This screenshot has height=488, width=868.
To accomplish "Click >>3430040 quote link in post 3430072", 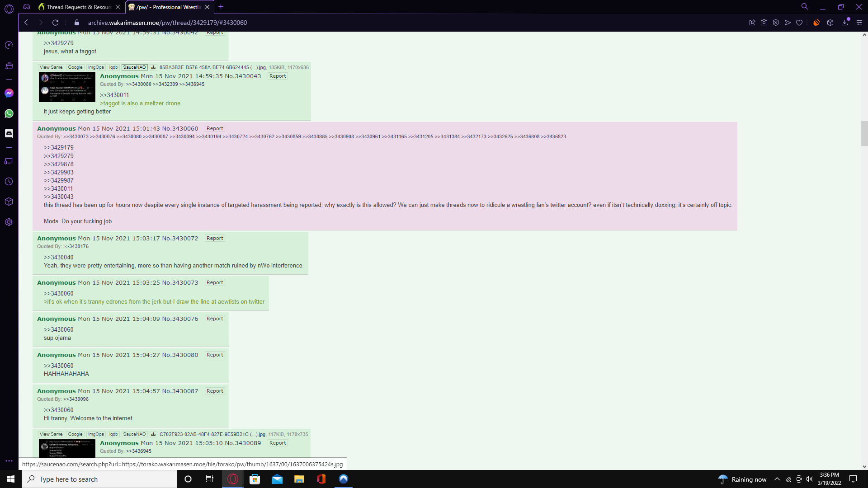I will 58,257.
